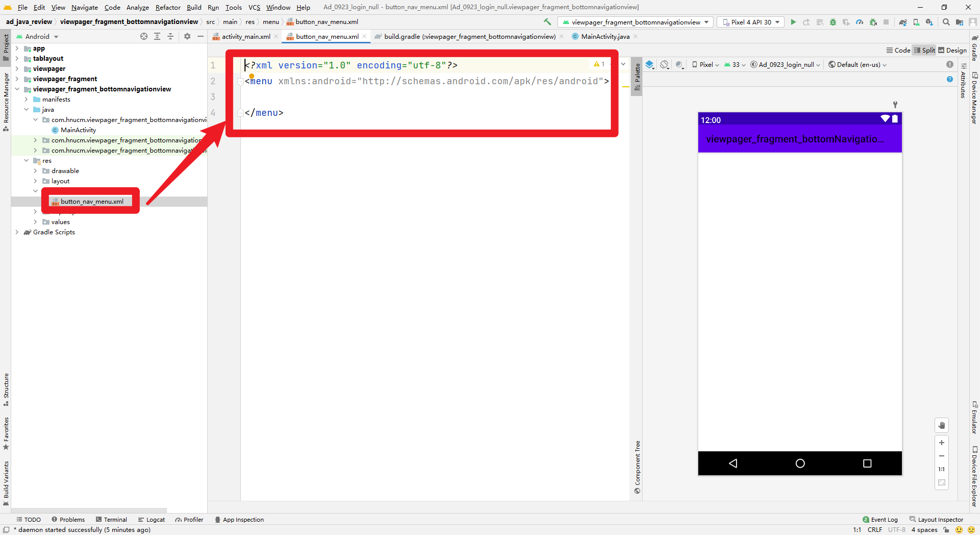Open Device Manager icon in main toolbar
The width and height of the screenshot is (980, 535).
pyautogui.click(x=916, y=22)
